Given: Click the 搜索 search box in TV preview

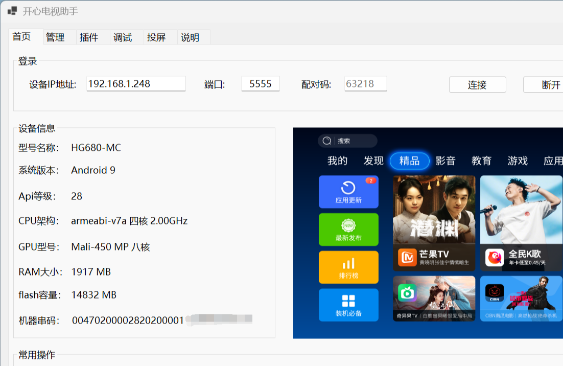Looking at the screenshot, I should [348, 141].
